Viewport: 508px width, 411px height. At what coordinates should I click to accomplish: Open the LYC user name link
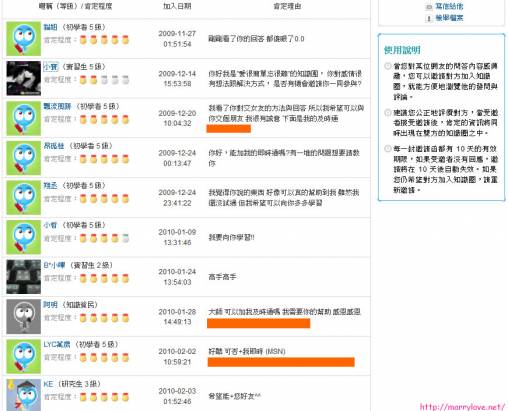[57, 344]
